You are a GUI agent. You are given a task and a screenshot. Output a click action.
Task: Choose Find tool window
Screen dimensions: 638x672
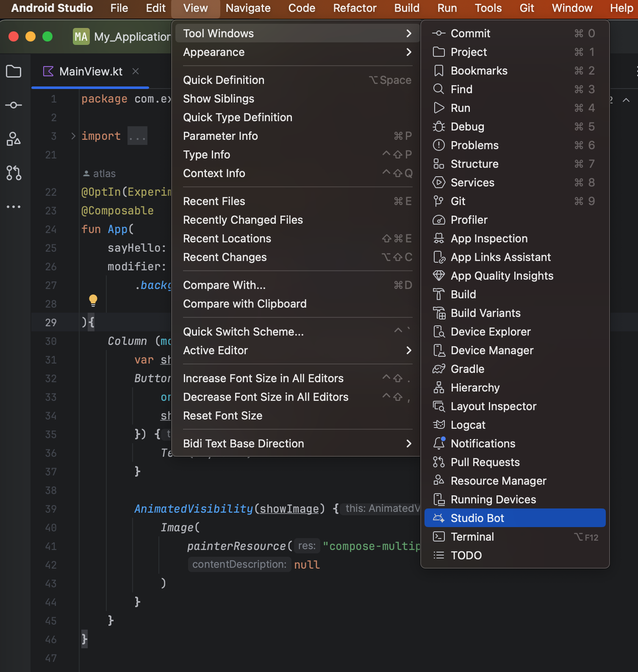click(x=515, y=89)
